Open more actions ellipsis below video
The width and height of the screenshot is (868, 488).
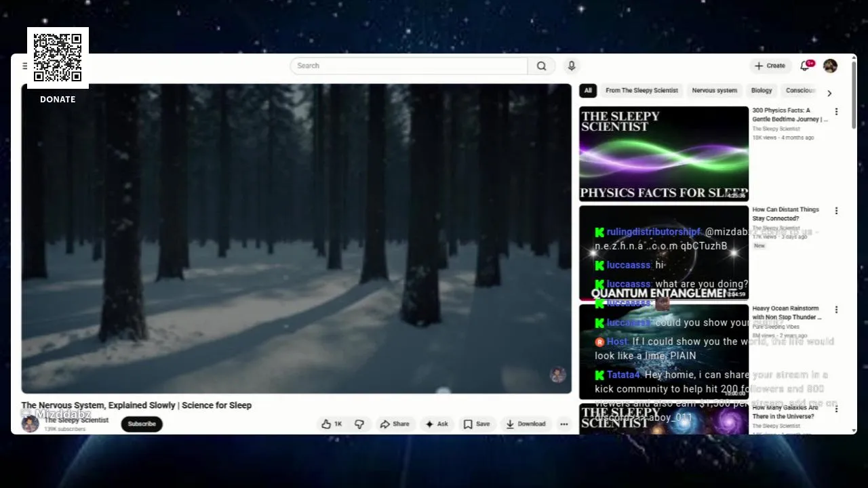pos(564,424)
